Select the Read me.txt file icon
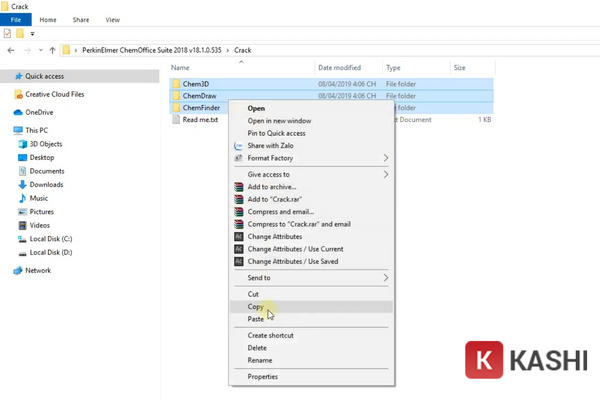This screenshot has height=400, width=600. [x=176, y=119]
